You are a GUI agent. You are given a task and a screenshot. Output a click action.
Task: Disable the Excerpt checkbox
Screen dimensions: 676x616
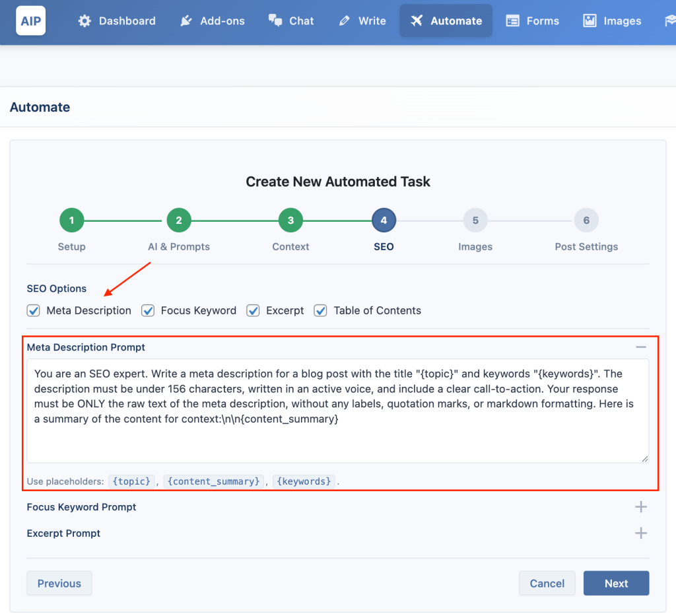(253, 310)
